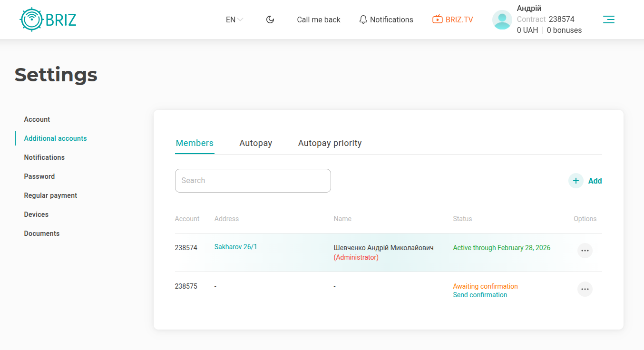The height and width of the screenshot is (350, 644).
Task: Click the BRIZ logo icon
Action: (31, 19)
